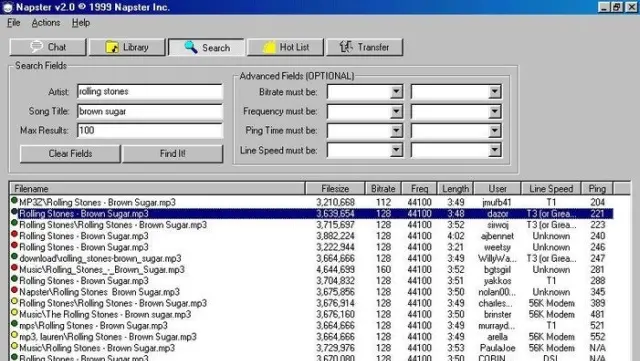Image resolution: width=640 pixels, height=361 pixels.
Task: Click yellow status dot of charles... row
Action: click(14, 301)
